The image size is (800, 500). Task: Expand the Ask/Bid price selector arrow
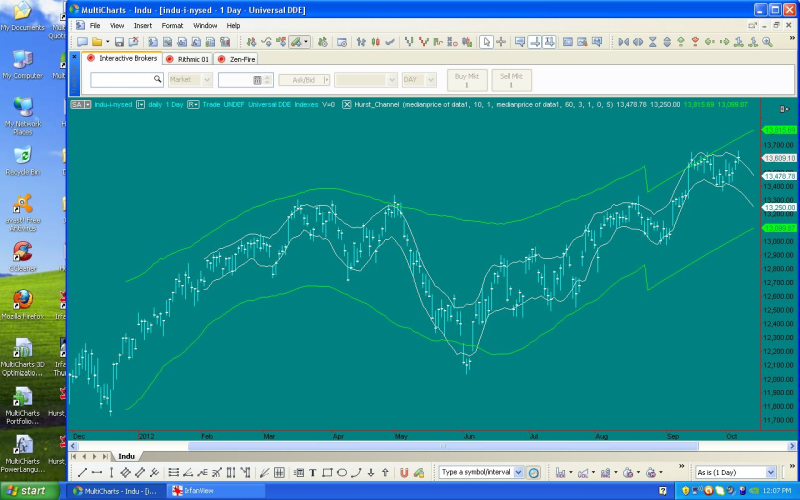(327, 80)
